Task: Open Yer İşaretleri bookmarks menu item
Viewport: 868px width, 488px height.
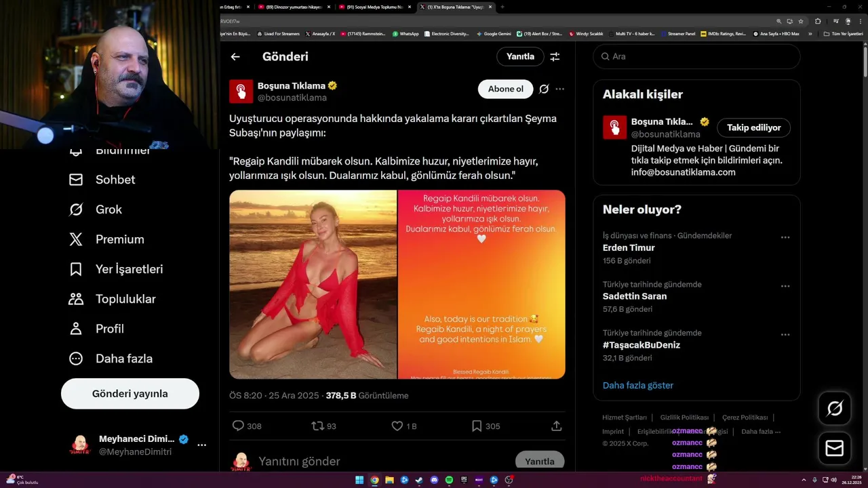Action: point(115,269)
